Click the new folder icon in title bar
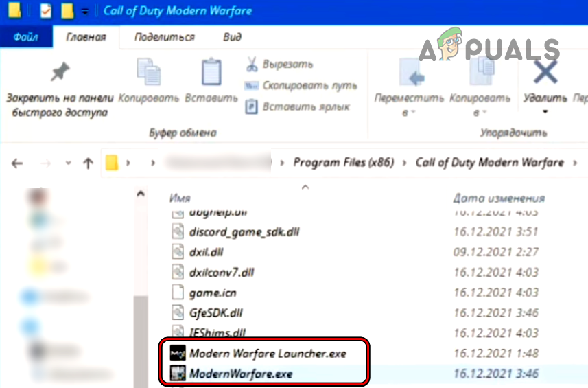 point(67,10)
